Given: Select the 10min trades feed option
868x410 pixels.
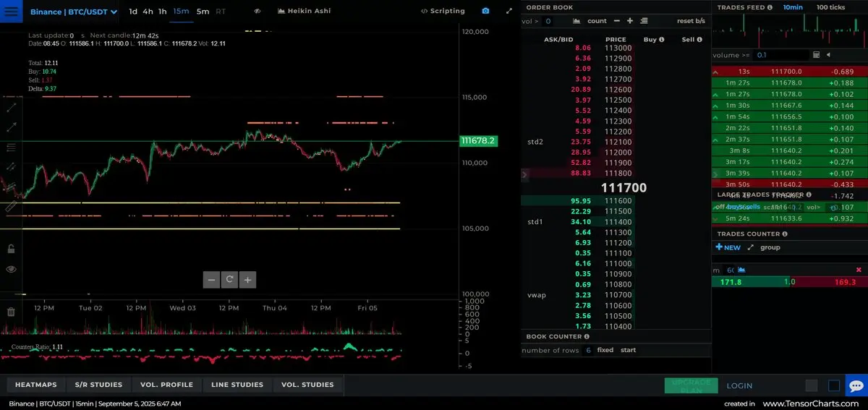Looking at the screenshot, I should 793,7.
